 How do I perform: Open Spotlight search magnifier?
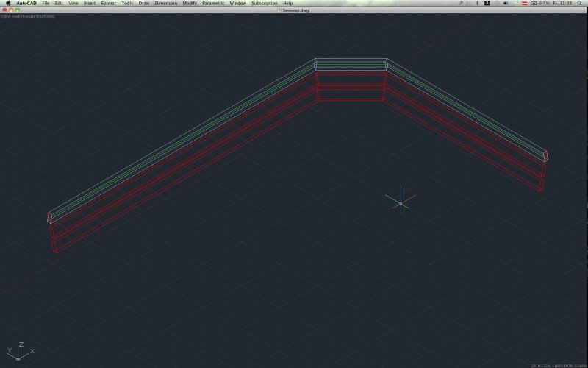pos(579,3)
